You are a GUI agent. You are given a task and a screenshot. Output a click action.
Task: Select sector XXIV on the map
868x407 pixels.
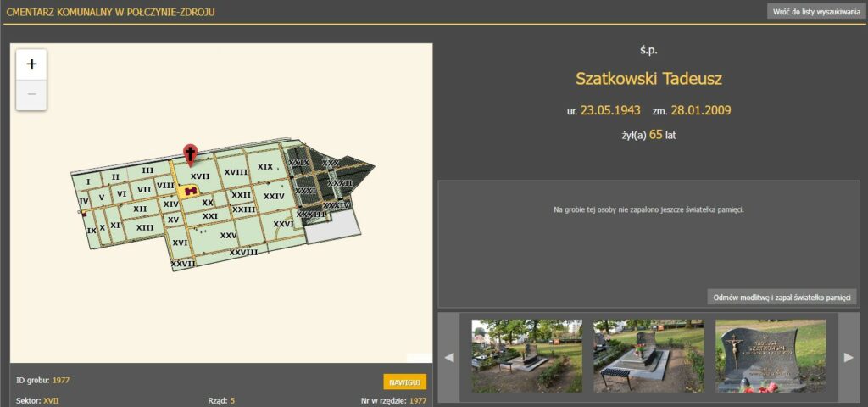(x=274, y=196)
